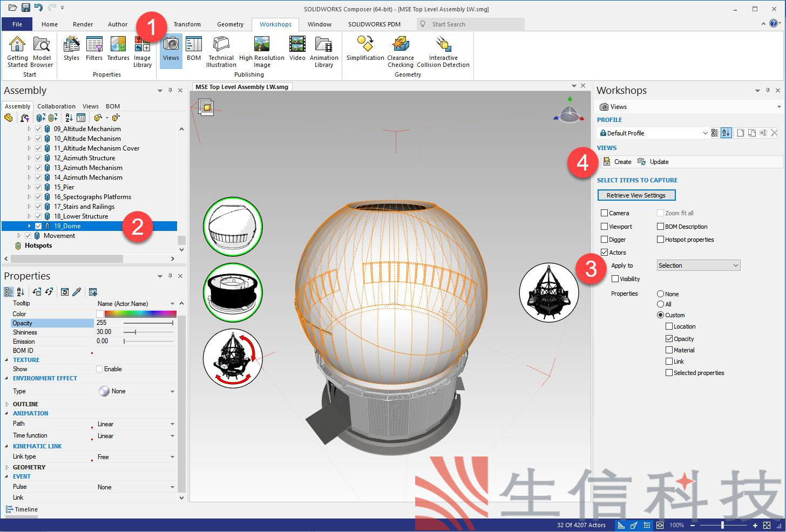Launch the Simplification tool
The image size is (786, 532).
tap(365, 49)
